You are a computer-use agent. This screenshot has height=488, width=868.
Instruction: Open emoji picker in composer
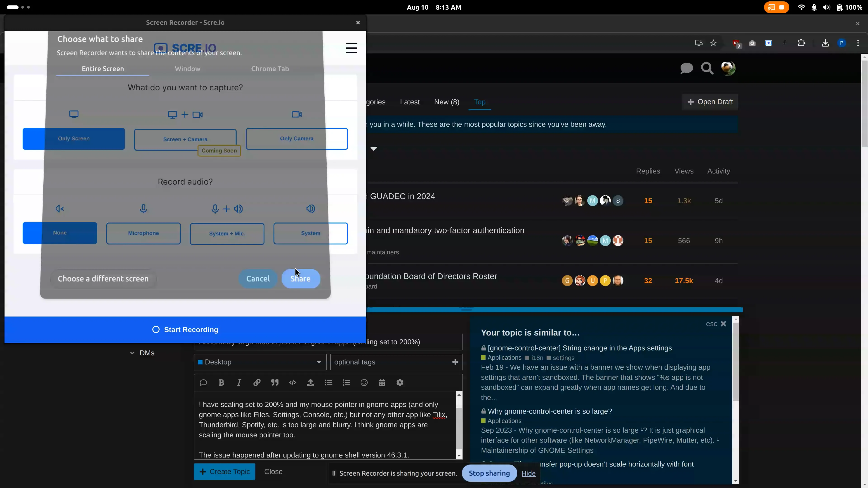364,382
